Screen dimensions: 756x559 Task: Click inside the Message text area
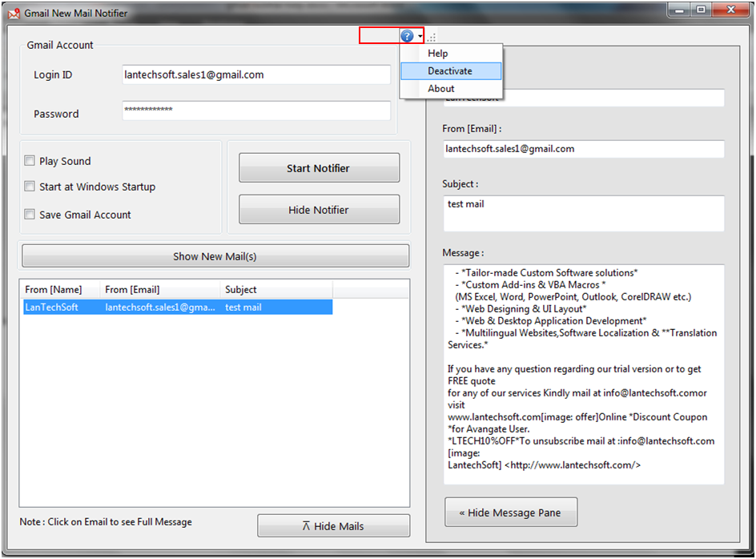click(x=583, y=374)
